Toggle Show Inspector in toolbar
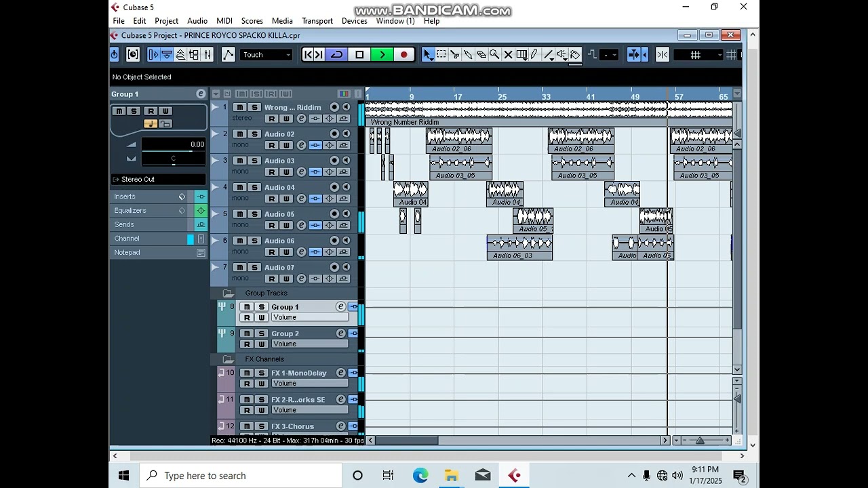 click(153, 55)
